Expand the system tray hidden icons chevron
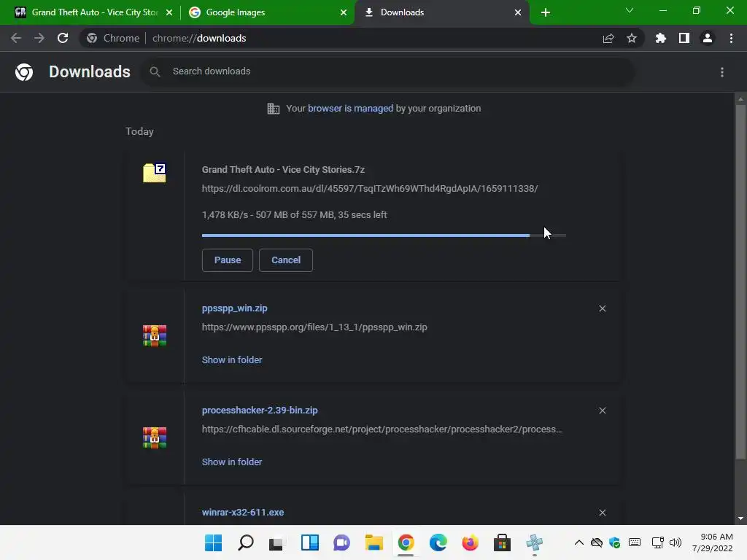Viewport: 747px width, 560px height. 578,542
